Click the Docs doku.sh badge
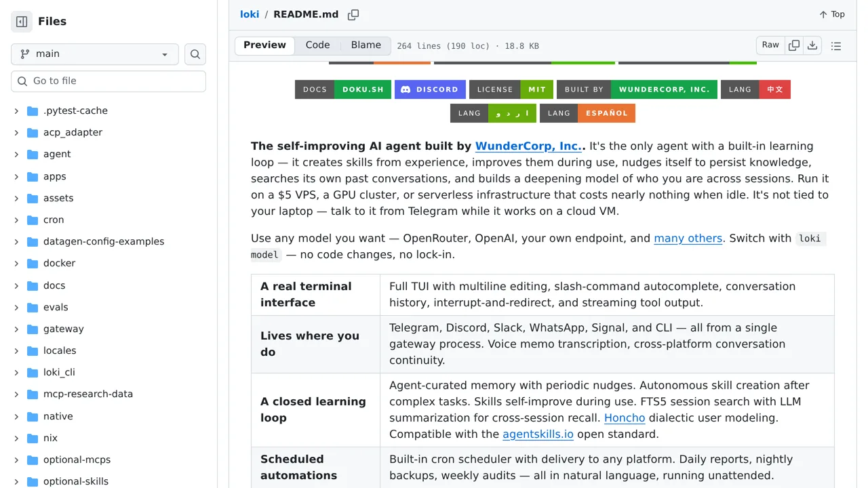This screenshot has width=868, height=488. click(x=343, y=89)
